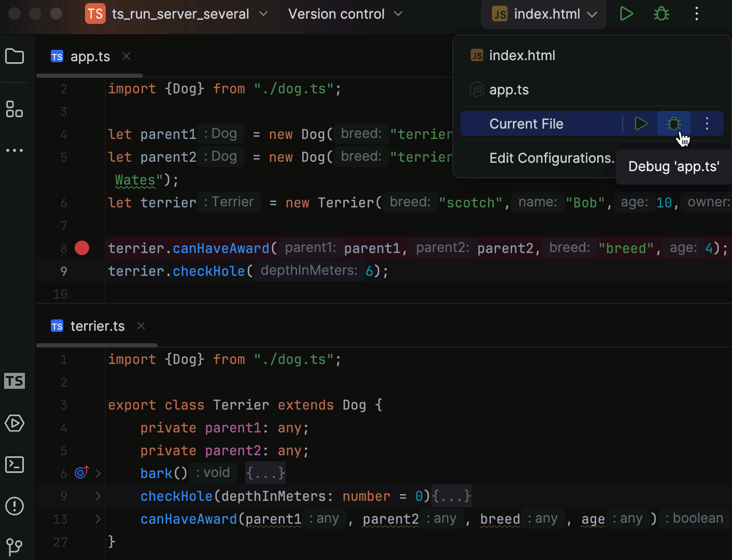Open the index.html run configuration dropdown
The width and height of the screenshot is (732, 560).
(x=543, y=13)
